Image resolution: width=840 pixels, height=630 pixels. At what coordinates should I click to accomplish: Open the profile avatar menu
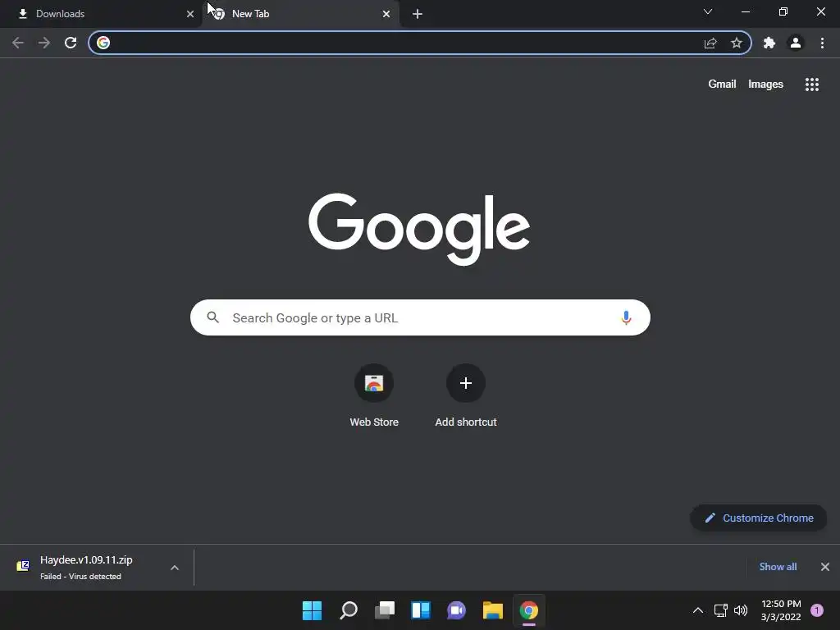coord(796,43)
